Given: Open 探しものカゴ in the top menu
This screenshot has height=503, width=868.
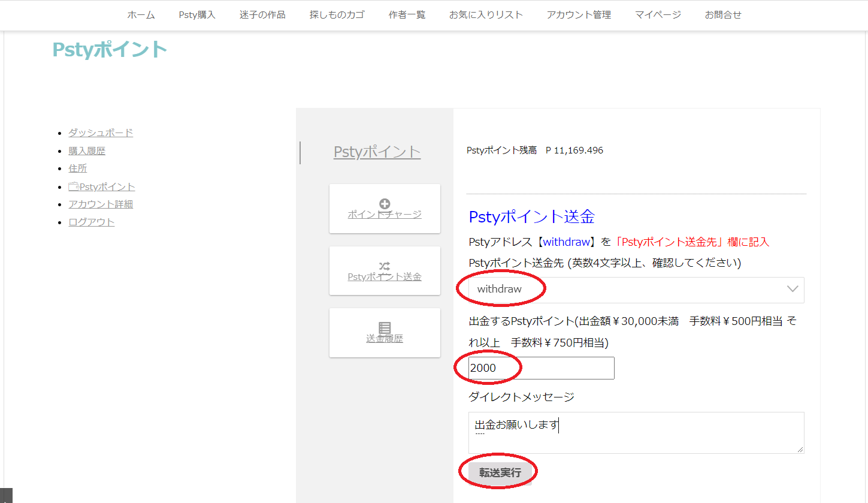Looking at the screenshot, I should coord(337,15).
